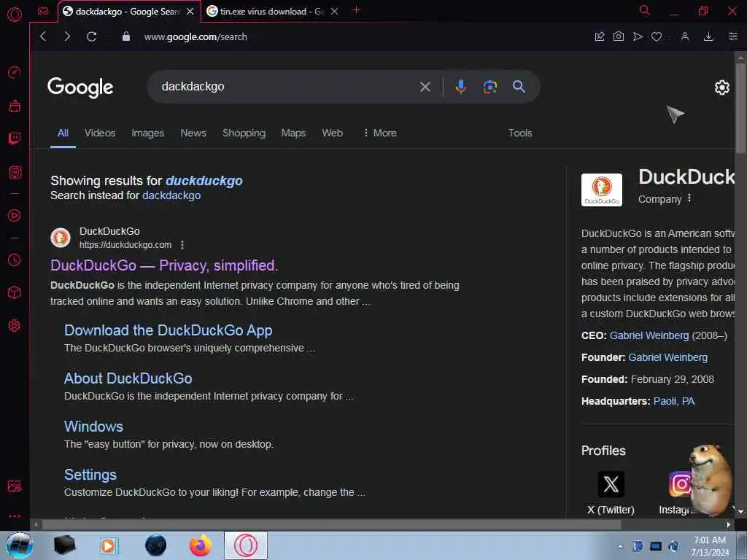
Task: Open the downloads icon
Action: 708,36
